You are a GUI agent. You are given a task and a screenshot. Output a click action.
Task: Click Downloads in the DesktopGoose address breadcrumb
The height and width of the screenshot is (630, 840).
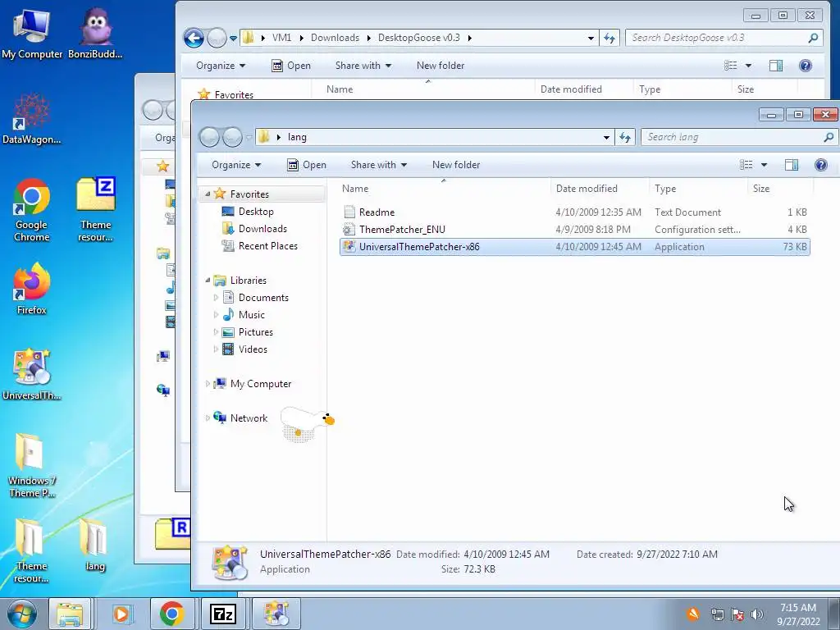(x=335, y=38)
